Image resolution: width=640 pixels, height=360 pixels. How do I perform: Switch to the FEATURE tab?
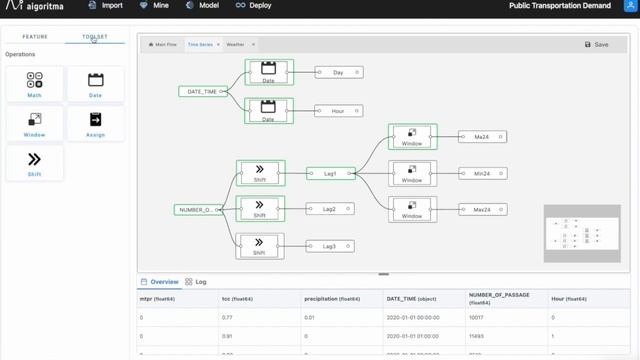click(35, 37)
